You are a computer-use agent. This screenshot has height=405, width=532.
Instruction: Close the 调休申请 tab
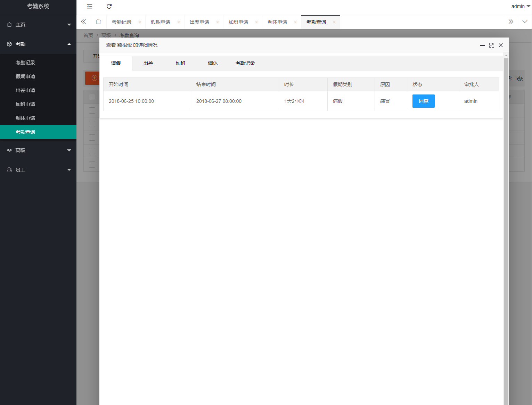coord(295,22)
